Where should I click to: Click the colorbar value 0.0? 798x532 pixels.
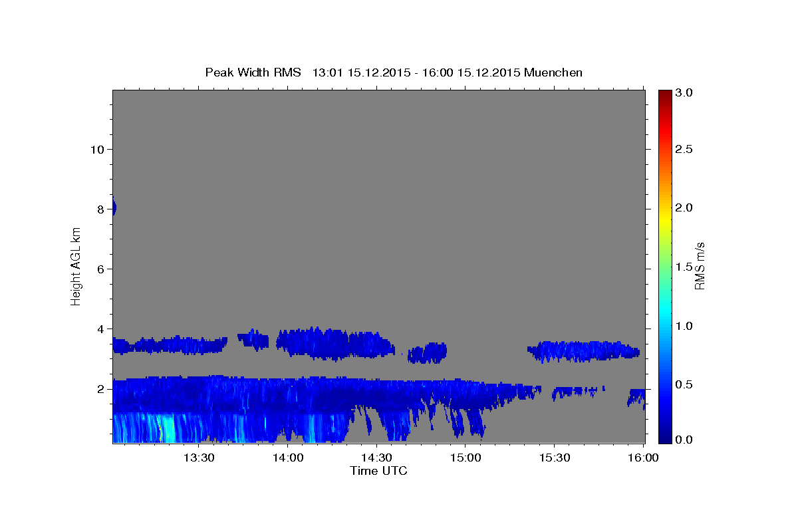pyautogui.click(x=684, y=440)
